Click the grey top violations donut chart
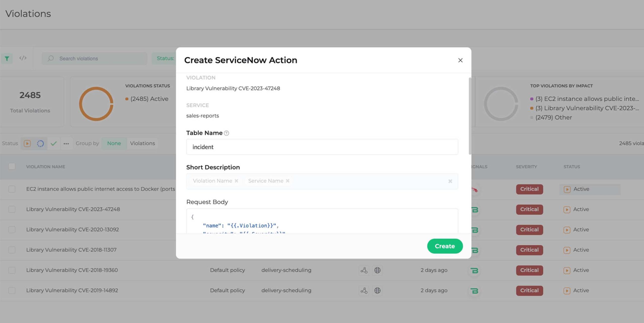This screenshot has width=644, height=323. (x=501, y=104)
